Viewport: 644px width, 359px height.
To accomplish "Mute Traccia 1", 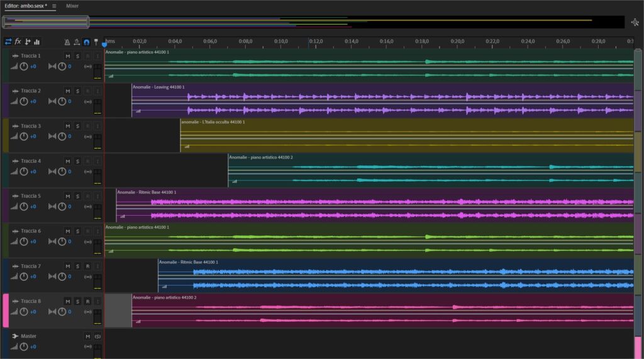I will (x=68, y=56).
